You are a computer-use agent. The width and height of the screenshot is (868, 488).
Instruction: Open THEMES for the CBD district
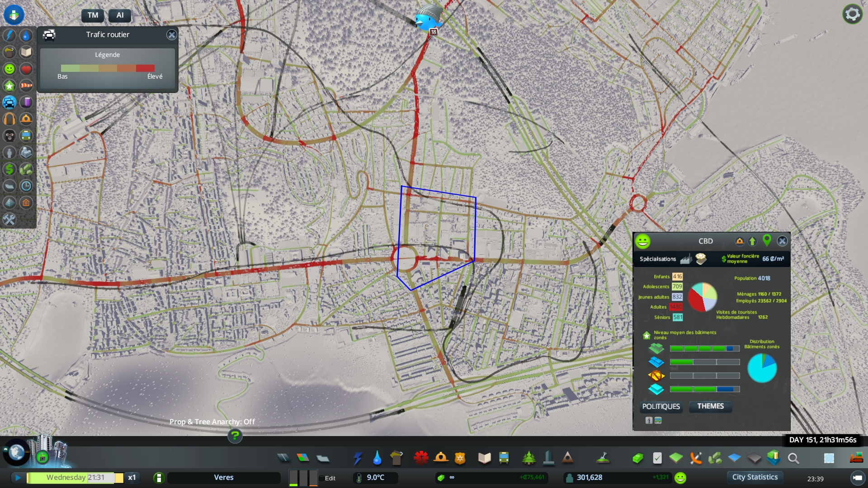710,406
